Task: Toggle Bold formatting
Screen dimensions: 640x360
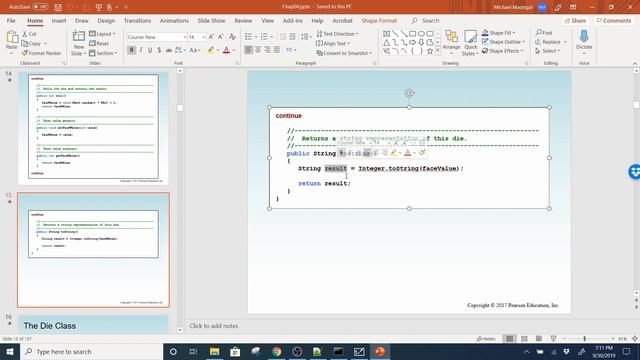Action: point(131,50)
